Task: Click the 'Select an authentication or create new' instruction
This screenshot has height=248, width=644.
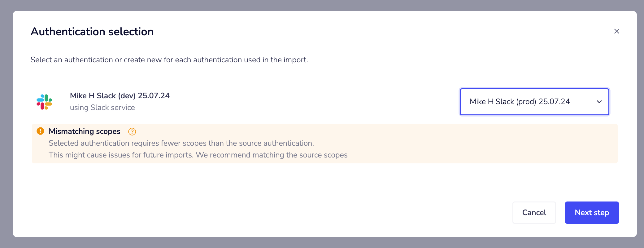Action: click(169, 60)
